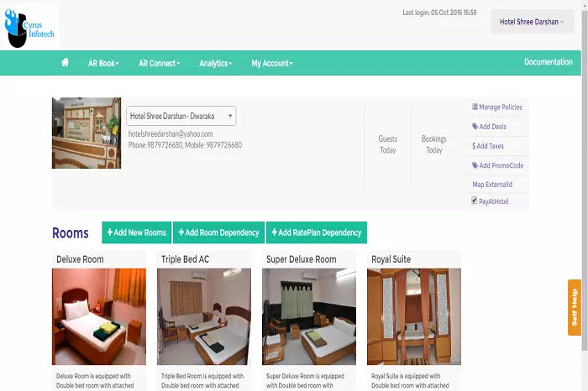The width and height of the screenshot is (588, 391).
Task: Click the hotelshreedarshan@yahoo.com email text
Action: (171, 133)
